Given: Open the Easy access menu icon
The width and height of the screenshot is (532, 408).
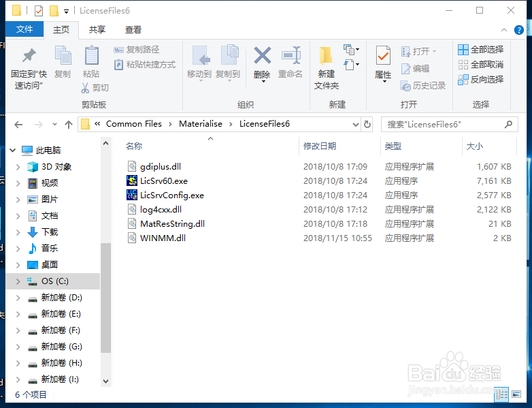Looking at the screenshot, I should tap(351, 64).
